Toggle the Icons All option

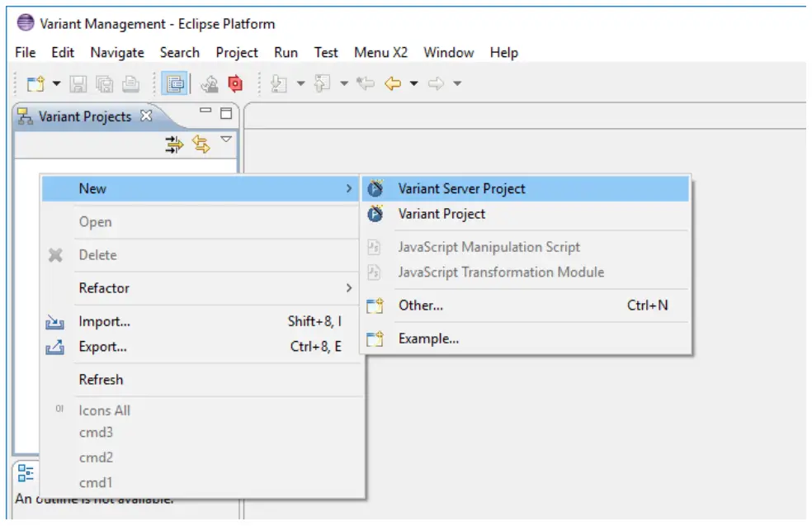pos(104,410)
